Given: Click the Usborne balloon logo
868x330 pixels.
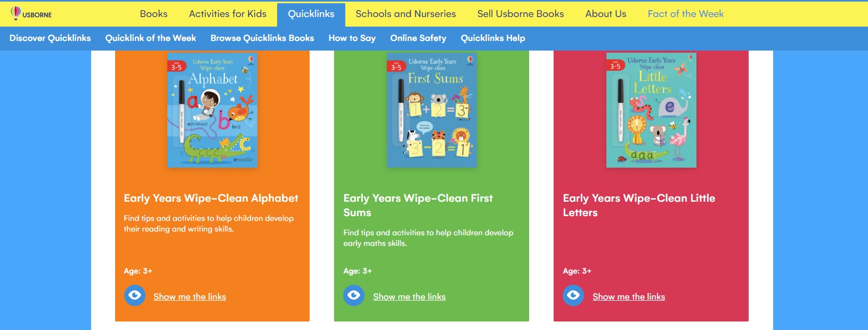Looking at the screenshot, I should point(31,13).
